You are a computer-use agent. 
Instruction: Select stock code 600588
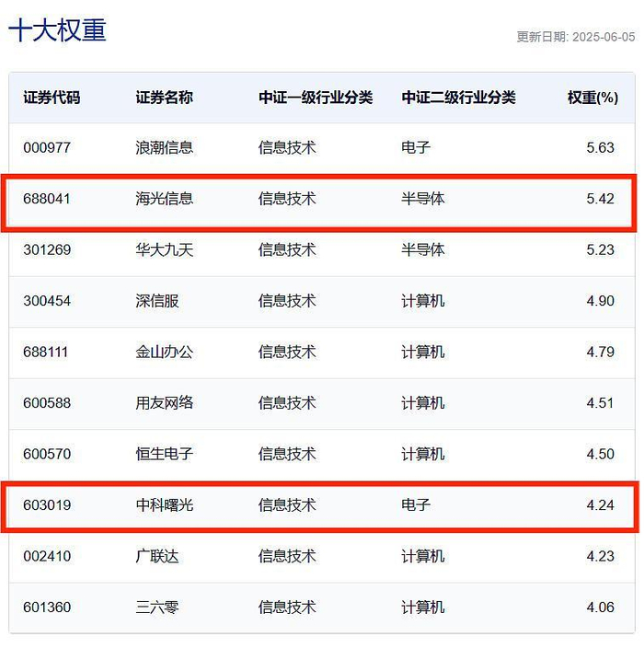(x=47, y=403)
